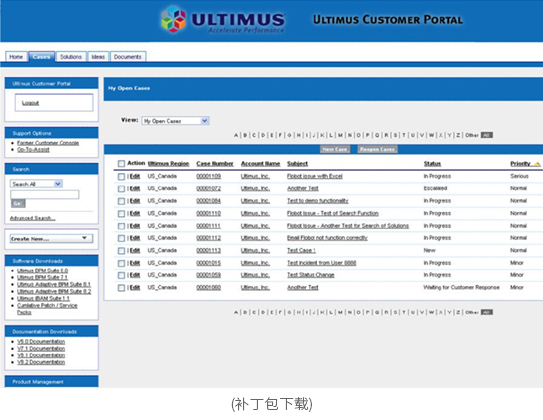Download Ultimus iBAM Suite 1.1
This screenshot has width=543, height=420.
pyautogui.click(x=43, y=298)
